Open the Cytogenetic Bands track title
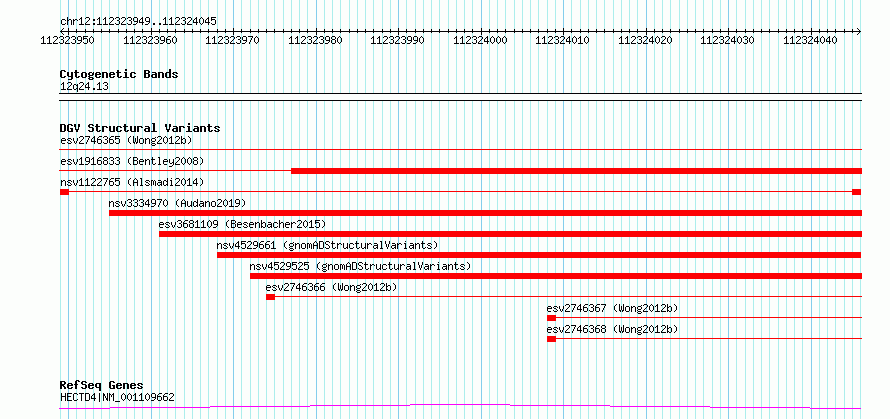Screen dimensions: 890x419 pyautogui.click(x=119, y=74)
